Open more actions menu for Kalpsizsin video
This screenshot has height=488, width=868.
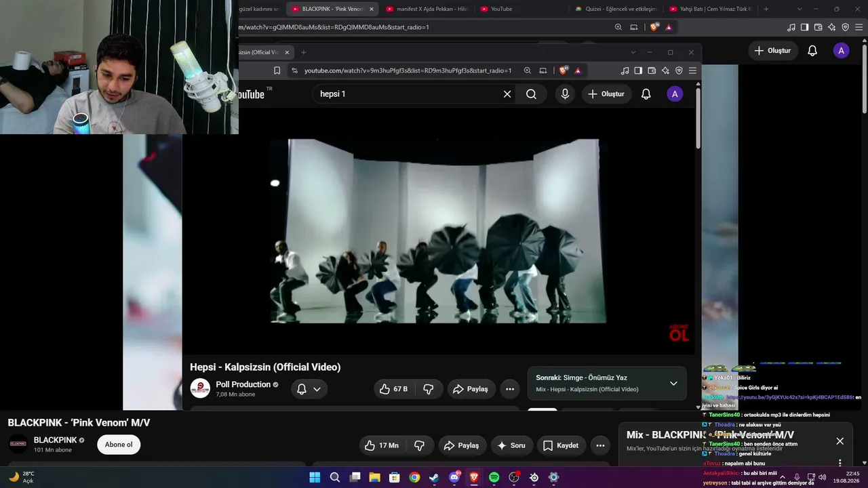(510, 389)
